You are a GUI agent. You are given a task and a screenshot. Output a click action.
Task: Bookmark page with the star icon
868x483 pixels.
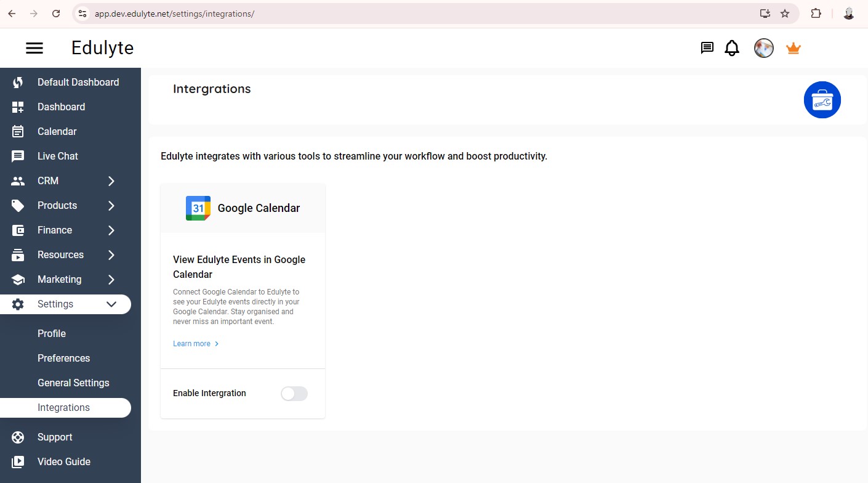point(785,14)
